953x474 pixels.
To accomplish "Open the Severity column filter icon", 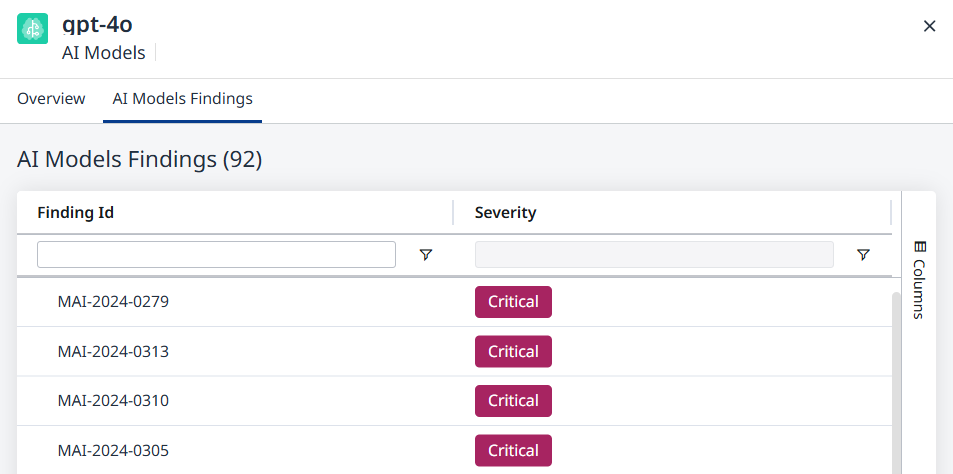I will coord(863,255).
